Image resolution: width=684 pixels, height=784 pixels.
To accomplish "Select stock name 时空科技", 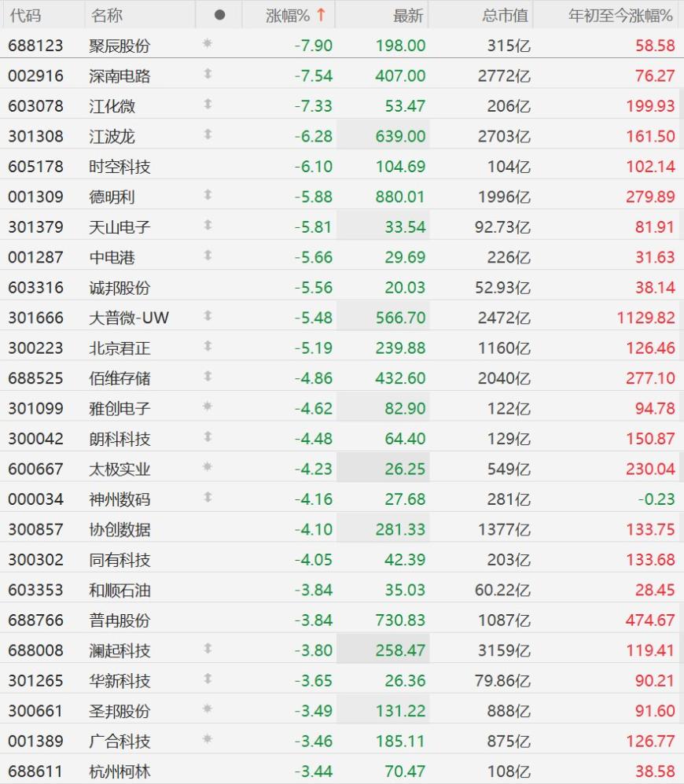I will (120, 167).
